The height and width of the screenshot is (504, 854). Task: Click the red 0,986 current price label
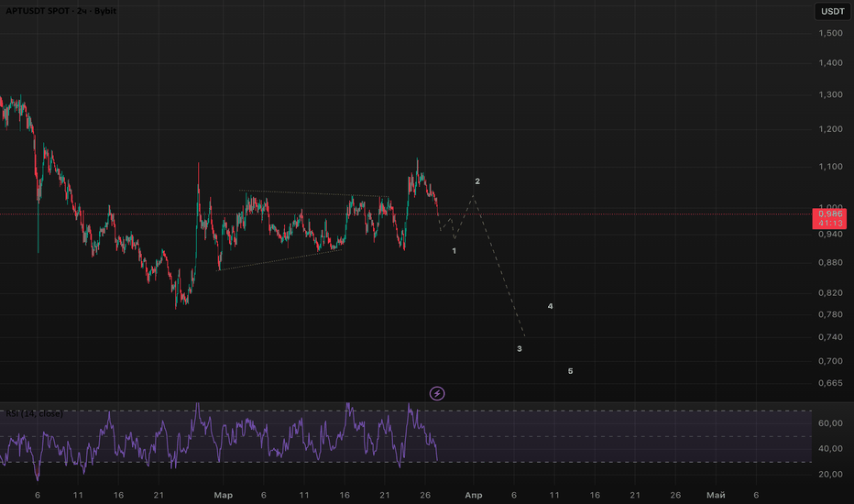pyautogui.click(x=829, y=214)
